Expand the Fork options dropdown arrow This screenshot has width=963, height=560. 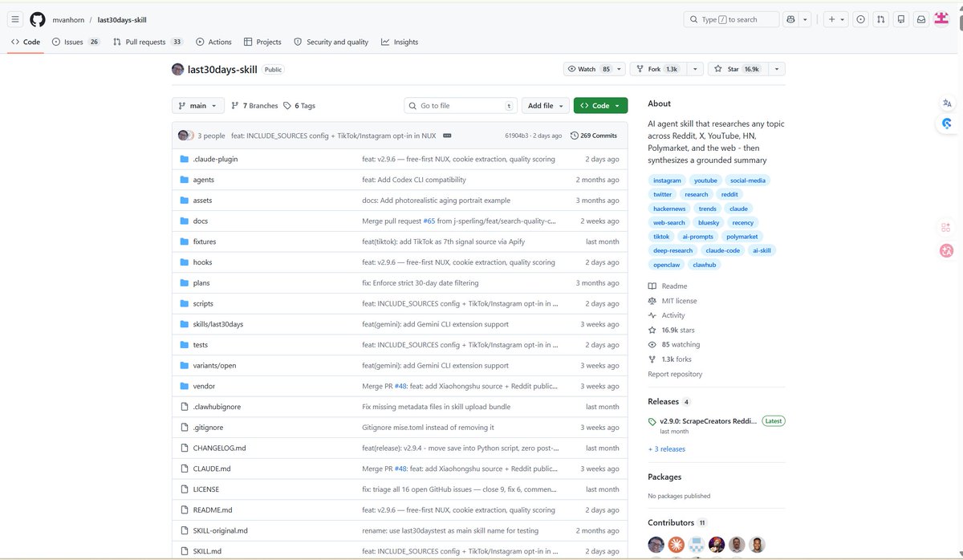[694, 69]
